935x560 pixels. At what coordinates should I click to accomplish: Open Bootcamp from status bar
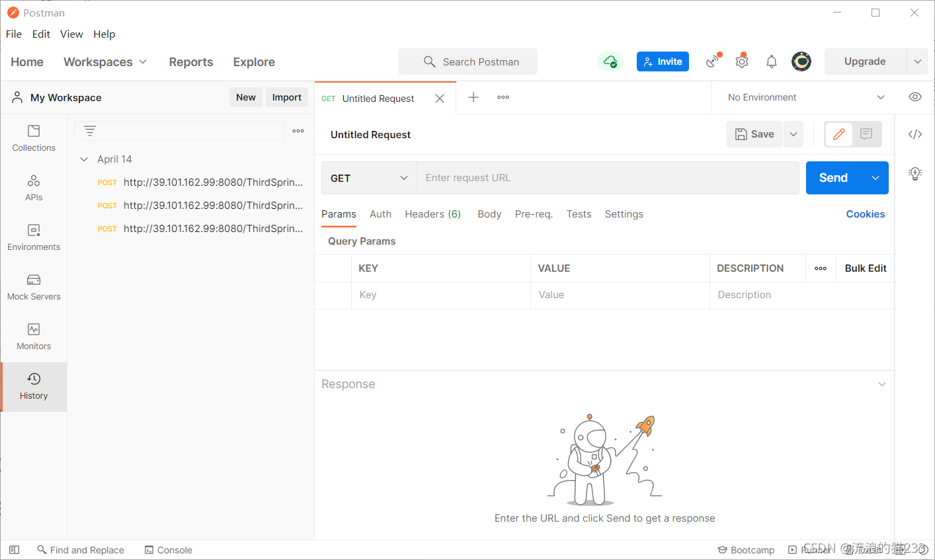[746, 550]
